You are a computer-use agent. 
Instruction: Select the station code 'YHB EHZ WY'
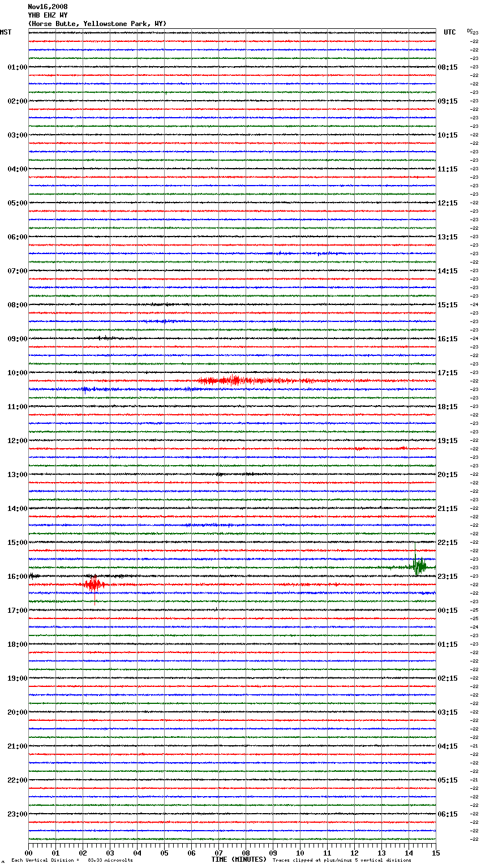tap(48, 15)
